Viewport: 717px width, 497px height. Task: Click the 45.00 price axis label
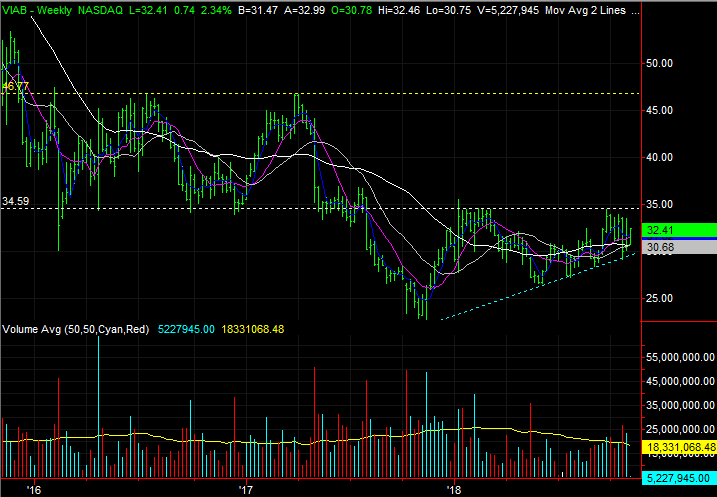659,110
